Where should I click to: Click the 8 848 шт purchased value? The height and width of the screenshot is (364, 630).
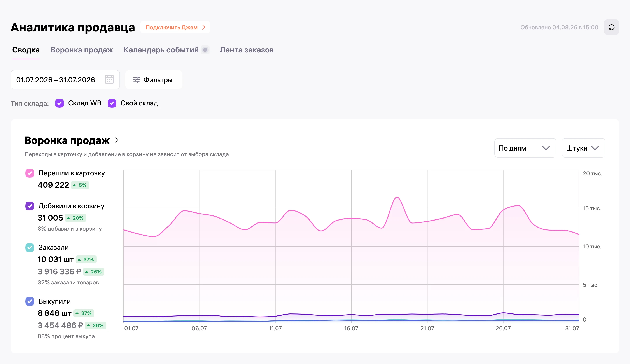(54, 313)
